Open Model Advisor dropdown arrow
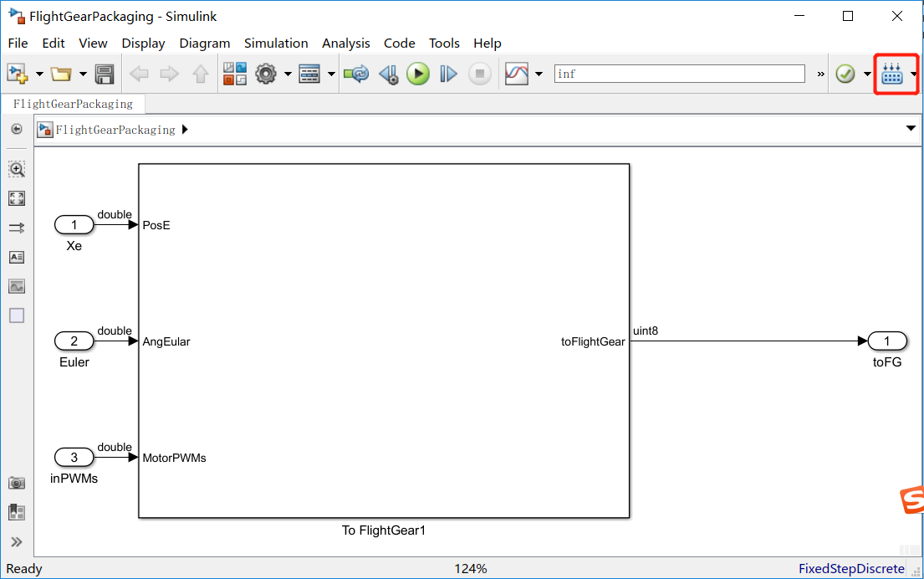 [867, 74]
